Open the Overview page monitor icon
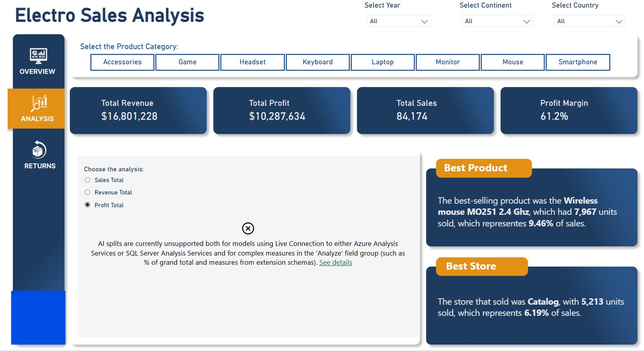This screenshot has width=644, height=351. pyautogui.click(x=38, y=56)
